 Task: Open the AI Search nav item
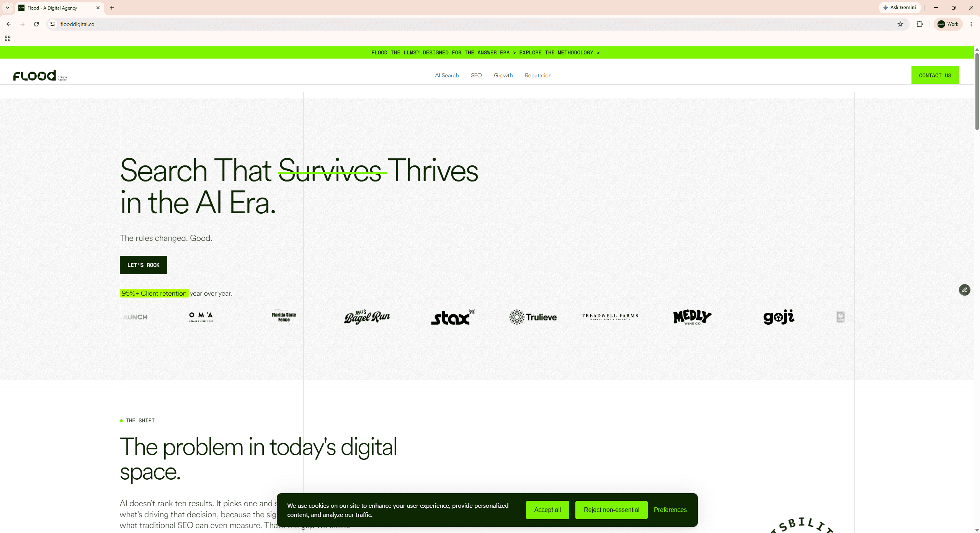pyautogui.click(x=447, y=75)
